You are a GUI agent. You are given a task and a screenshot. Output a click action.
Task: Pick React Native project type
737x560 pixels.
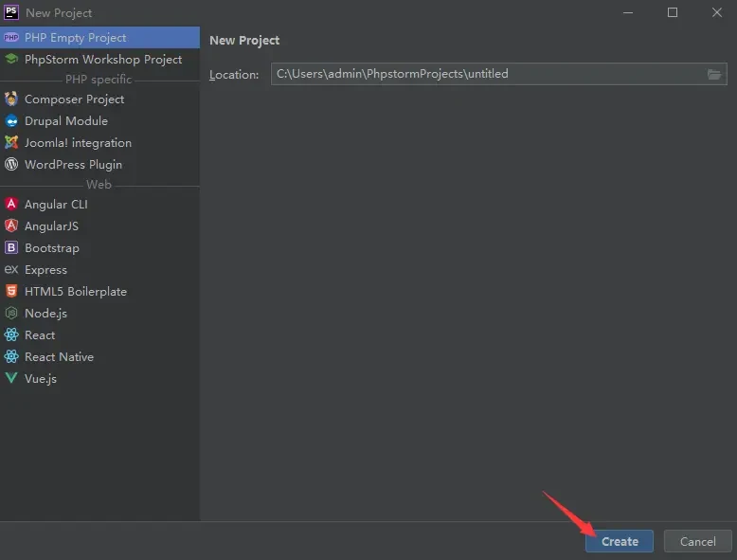pyautogui.click(x=99, y=356)
